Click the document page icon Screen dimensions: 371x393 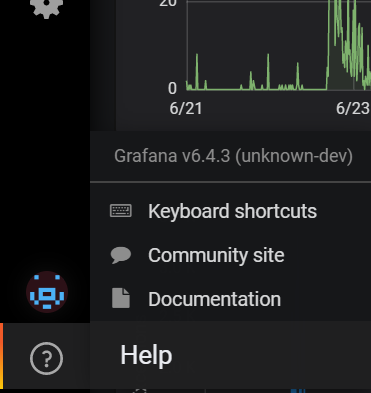pos(121,298)
